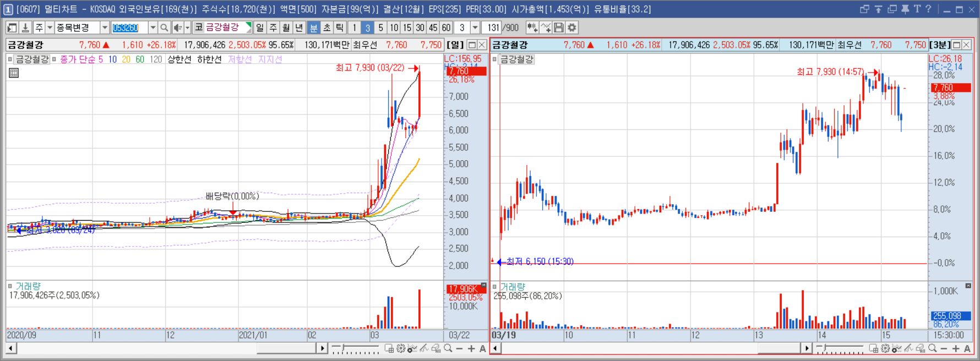Open help question mark in title bar

pos(928,9)
